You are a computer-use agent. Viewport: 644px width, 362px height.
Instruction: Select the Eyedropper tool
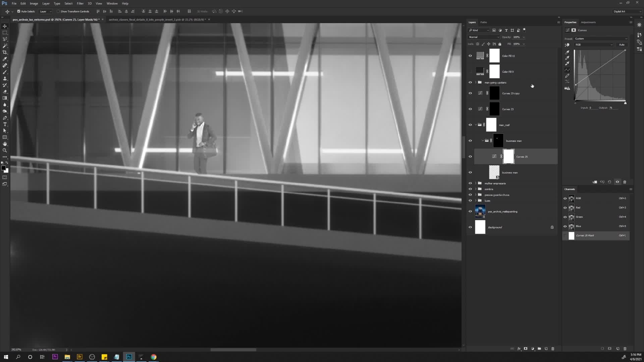[x=5, y=59]
